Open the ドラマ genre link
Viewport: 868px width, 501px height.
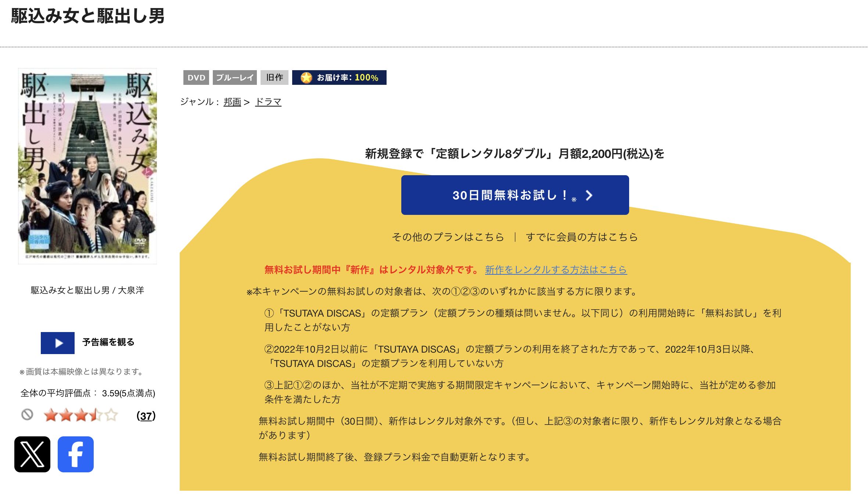pos(268,102)
